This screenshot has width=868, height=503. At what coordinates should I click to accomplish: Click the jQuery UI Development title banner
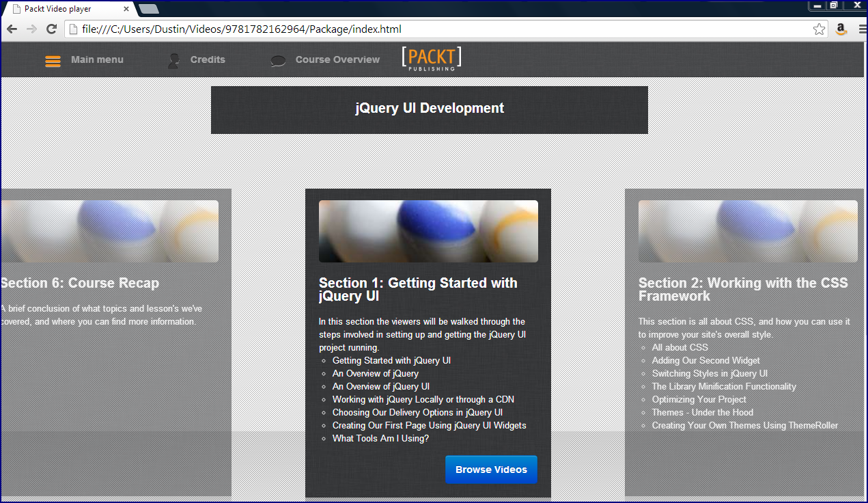click(x=430, y=109)
